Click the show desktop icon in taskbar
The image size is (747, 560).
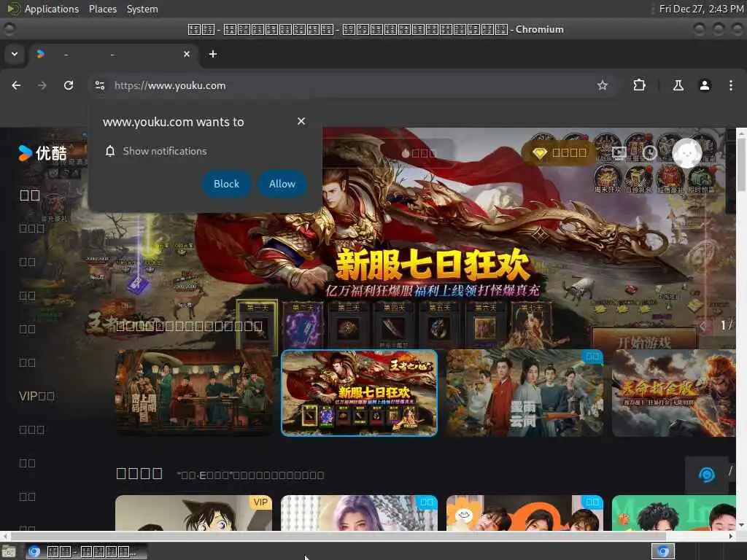[9, 551]
